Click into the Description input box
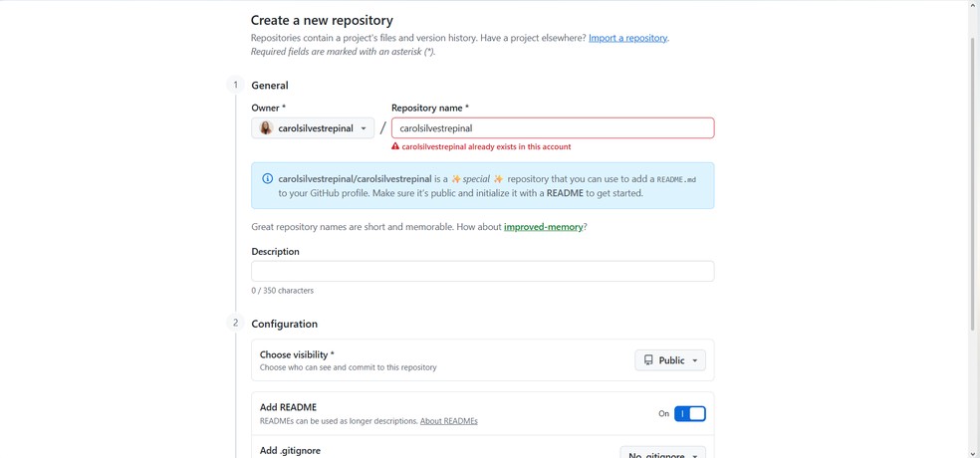Viewport: 980px width, 458px height. point(482,271)
